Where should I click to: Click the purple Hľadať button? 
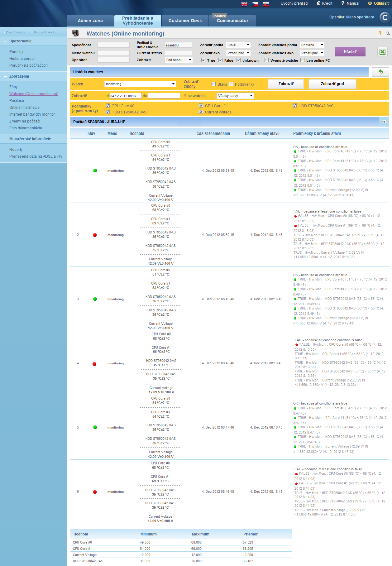tap(350, 52)
